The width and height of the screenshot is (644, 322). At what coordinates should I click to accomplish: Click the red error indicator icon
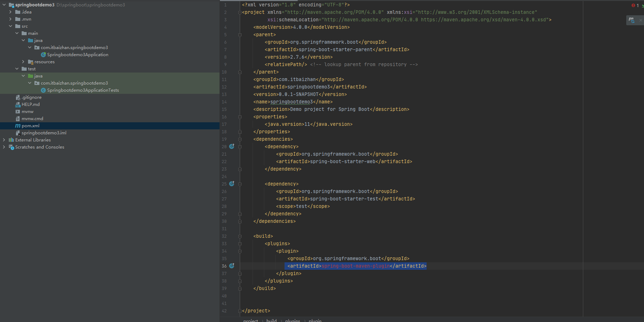[x=633, y=5]
